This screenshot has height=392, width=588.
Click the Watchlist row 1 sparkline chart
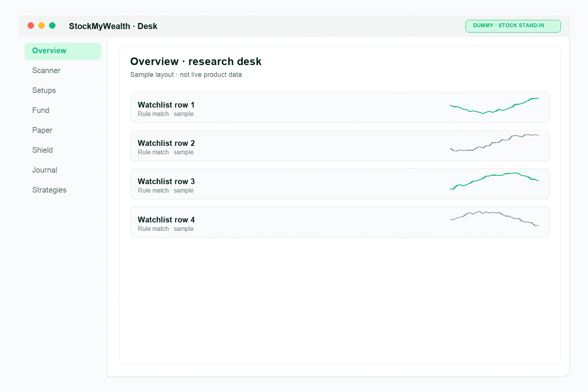494,106
